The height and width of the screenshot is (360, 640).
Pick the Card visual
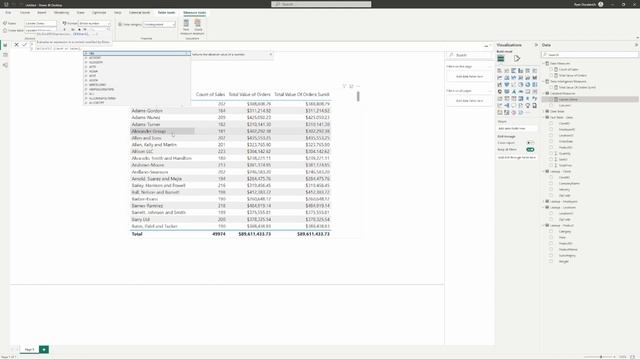(527, 91)
